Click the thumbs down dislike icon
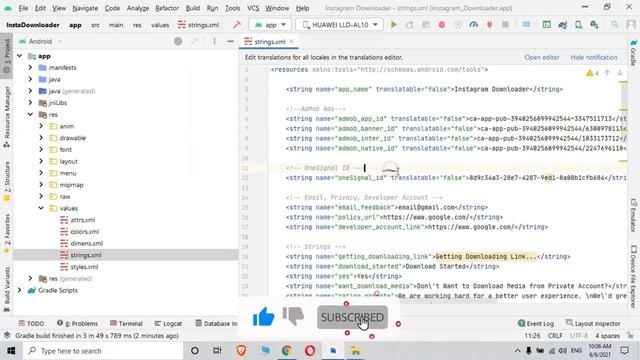The width and height of the screenshot is (640, 360). click(293, 317)
